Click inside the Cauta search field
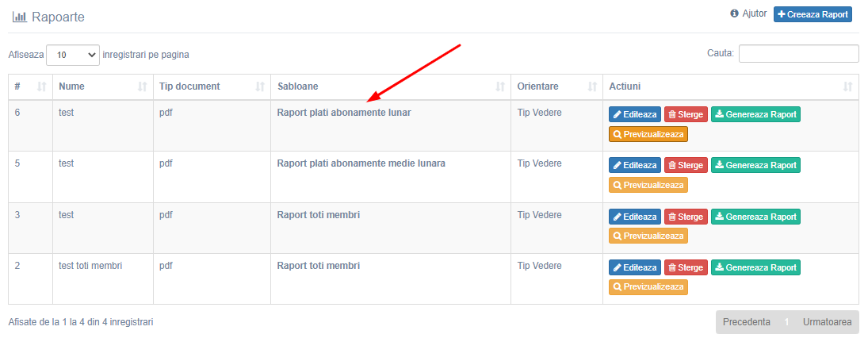This screenshot has height=338, width=868. [799, 53]
